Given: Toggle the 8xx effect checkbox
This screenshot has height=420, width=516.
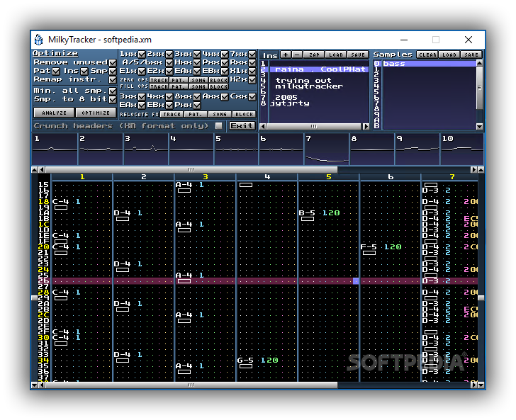Looking at the screenshot, I should 197,97.
